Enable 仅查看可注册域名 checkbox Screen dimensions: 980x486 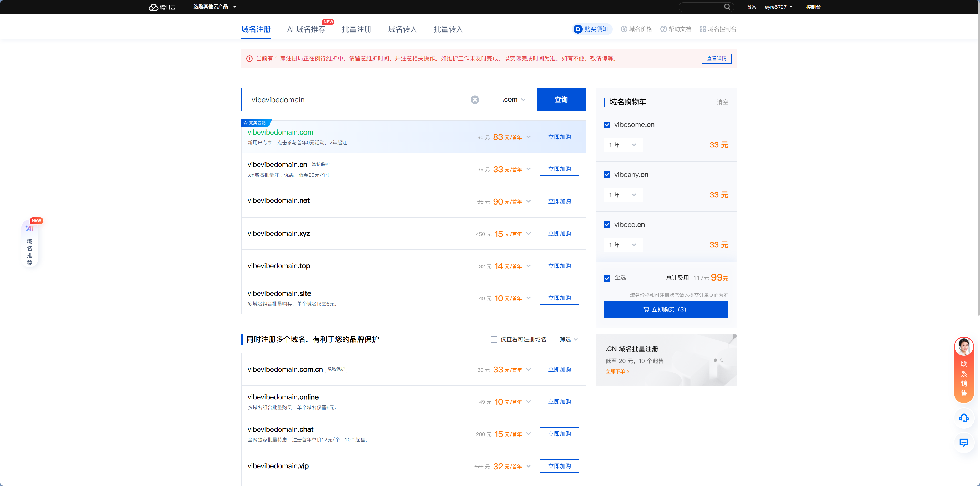(x=494, y=339)
